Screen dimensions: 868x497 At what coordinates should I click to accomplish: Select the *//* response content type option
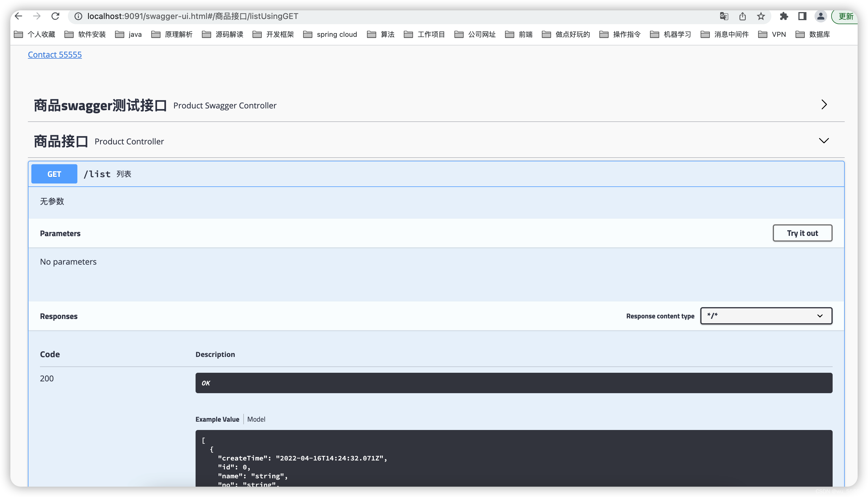(x=765, y=316)
